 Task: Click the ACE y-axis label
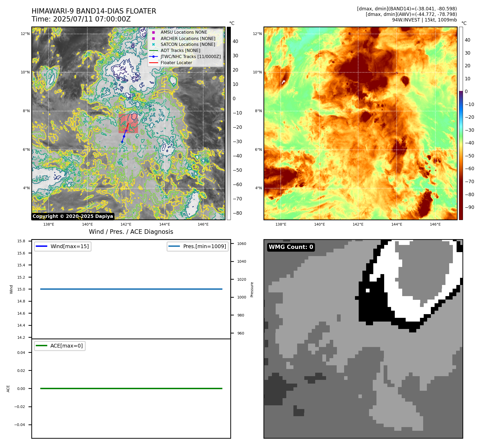(8, 389)
